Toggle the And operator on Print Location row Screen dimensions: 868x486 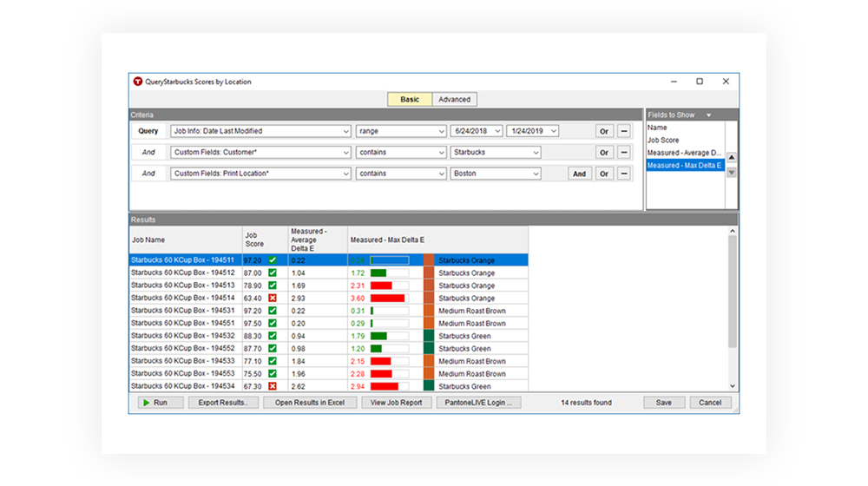[579, 174]
